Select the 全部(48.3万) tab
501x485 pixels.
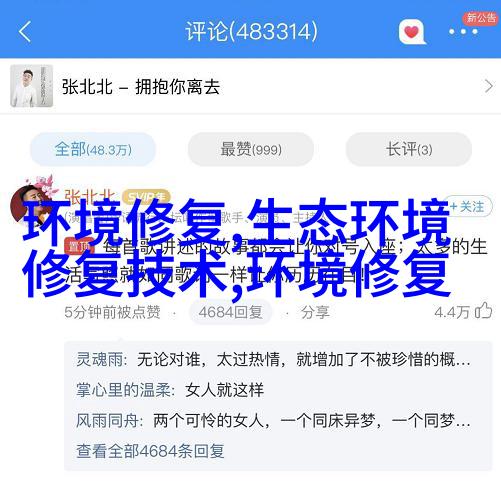coord(93,149)
